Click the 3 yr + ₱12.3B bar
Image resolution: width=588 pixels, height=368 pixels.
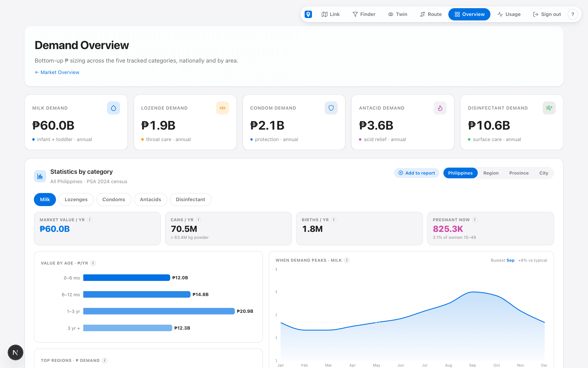pos(128,328)
